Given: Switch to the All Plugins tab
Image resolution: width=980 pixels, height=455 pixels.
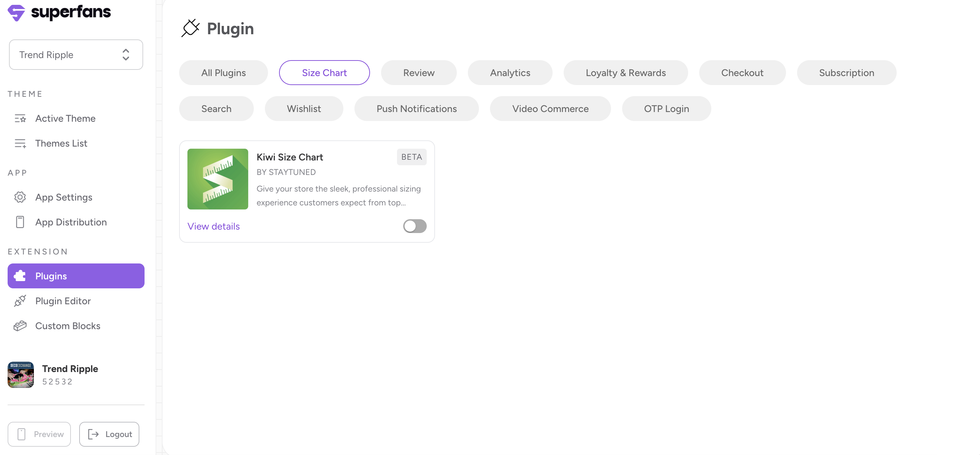Looking at the screenshot, I should [223, 73].
